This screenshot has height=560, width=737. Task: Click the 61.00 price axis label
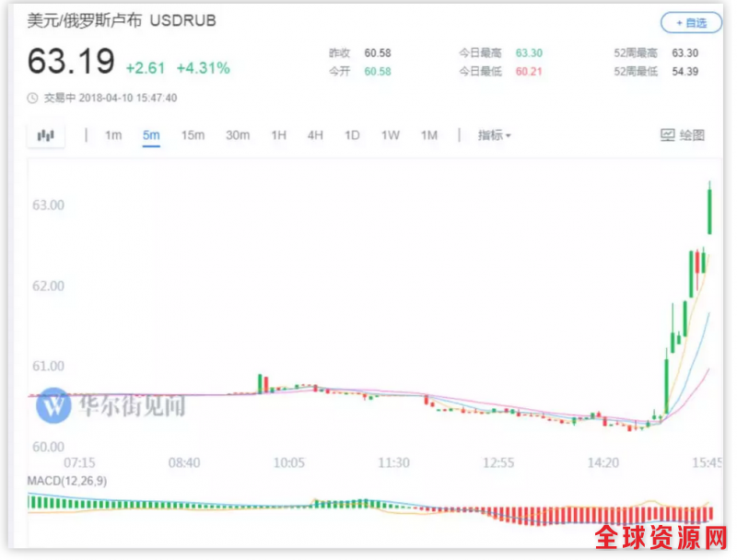click(x=49, y=366)
